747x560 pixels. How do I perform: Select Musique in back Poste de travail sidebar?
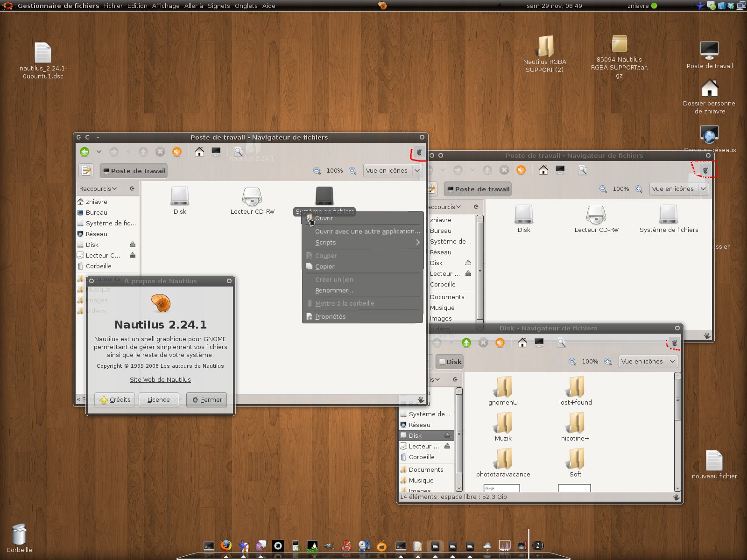pos(452,308)
